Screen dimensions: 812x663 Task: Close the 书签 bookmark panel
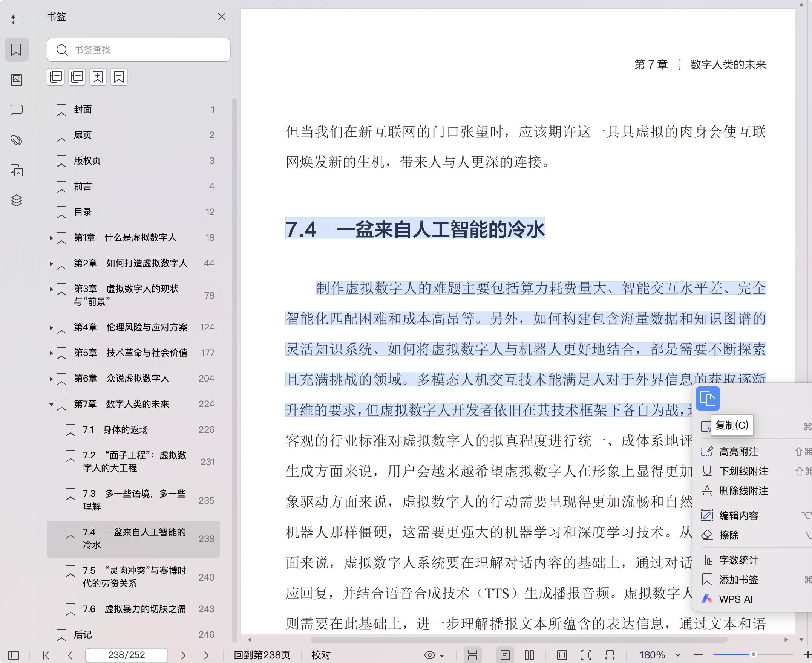[x=222, y=17]
